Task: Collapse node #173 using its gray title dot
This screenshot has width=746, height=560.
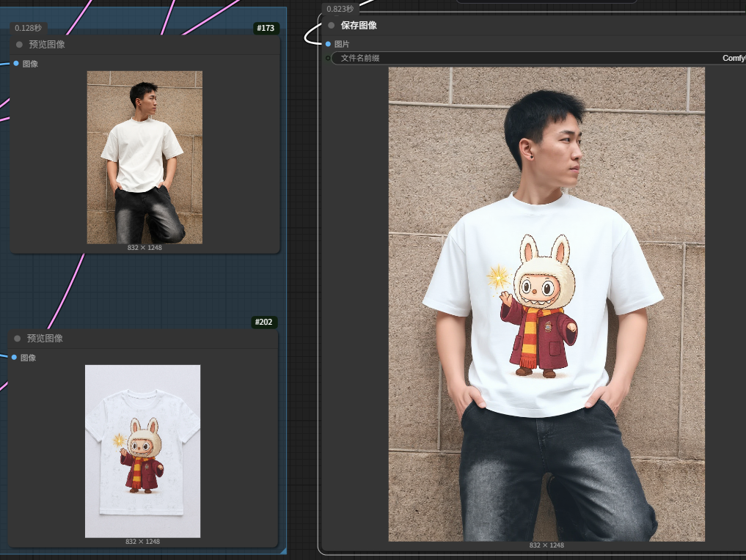Action: pos(19,44)
